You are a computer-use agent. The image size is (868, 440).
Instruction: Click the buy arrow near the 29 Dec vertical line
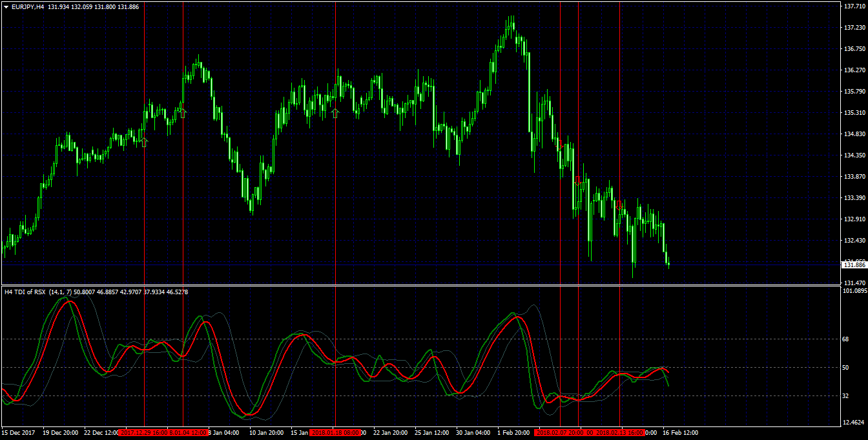pos(144,142)
